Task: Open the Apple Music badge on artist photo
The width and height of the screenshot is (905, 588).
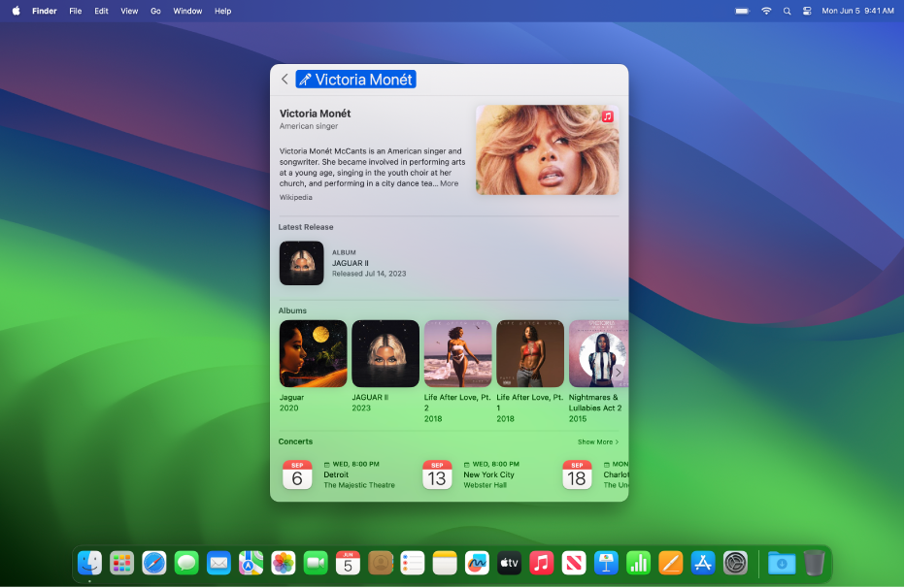Action: [x=607, y=116]
